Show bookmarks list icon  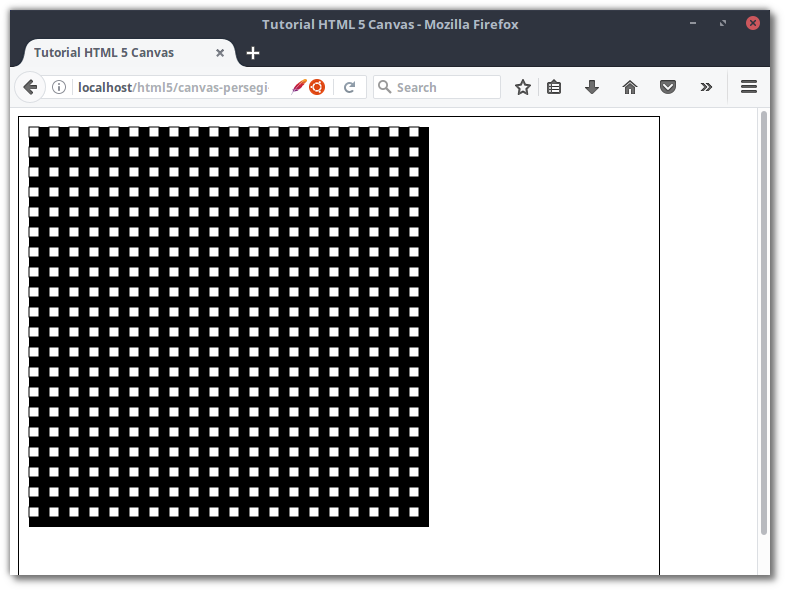click(554, 87)
